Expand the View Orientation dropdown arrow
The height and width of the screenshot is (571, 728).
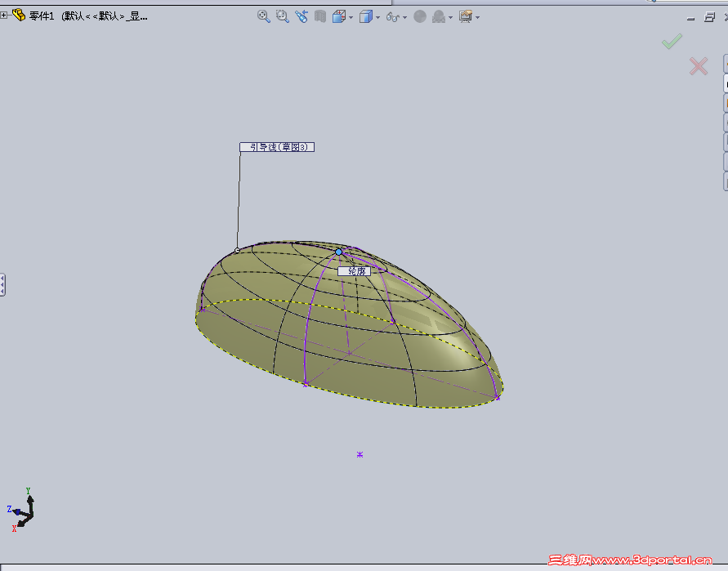click(351, 18)
